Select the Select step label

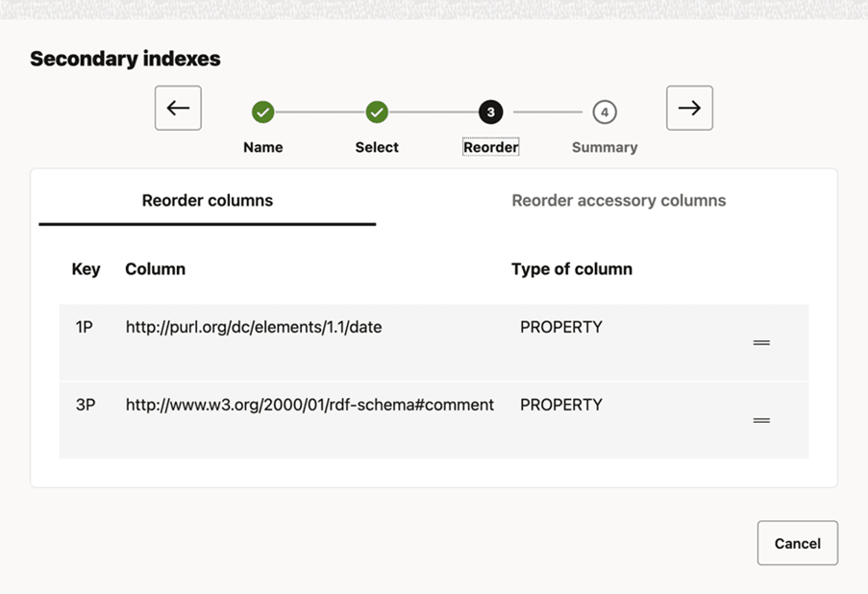pos(377,147)
